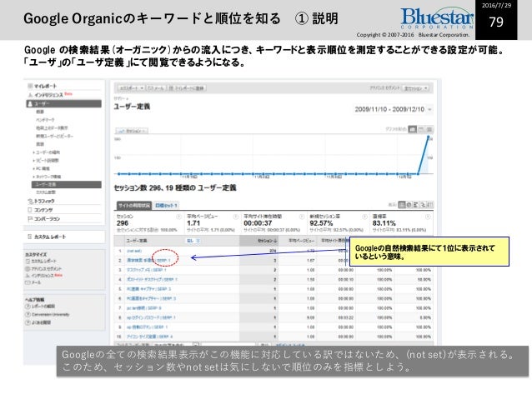Click the 00:00:37 average time value

click(258, 223)
